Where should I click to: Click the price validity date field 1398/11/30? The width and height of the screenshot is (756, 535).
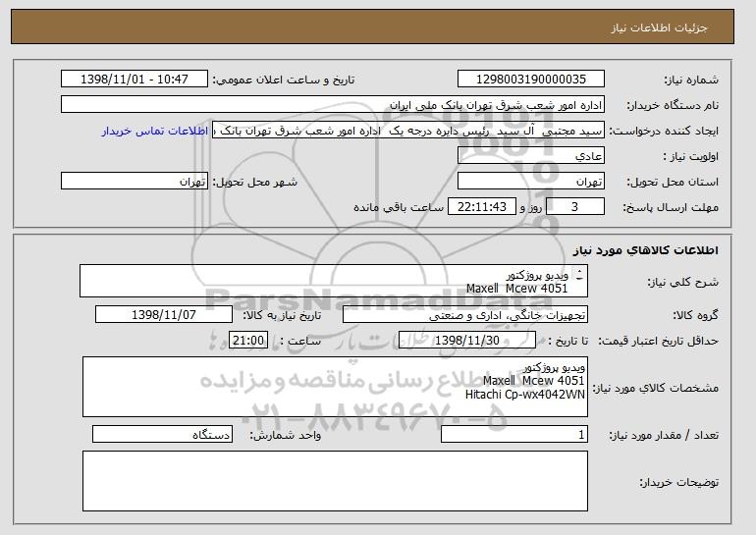pyautogui.click(x=467, y=341)
